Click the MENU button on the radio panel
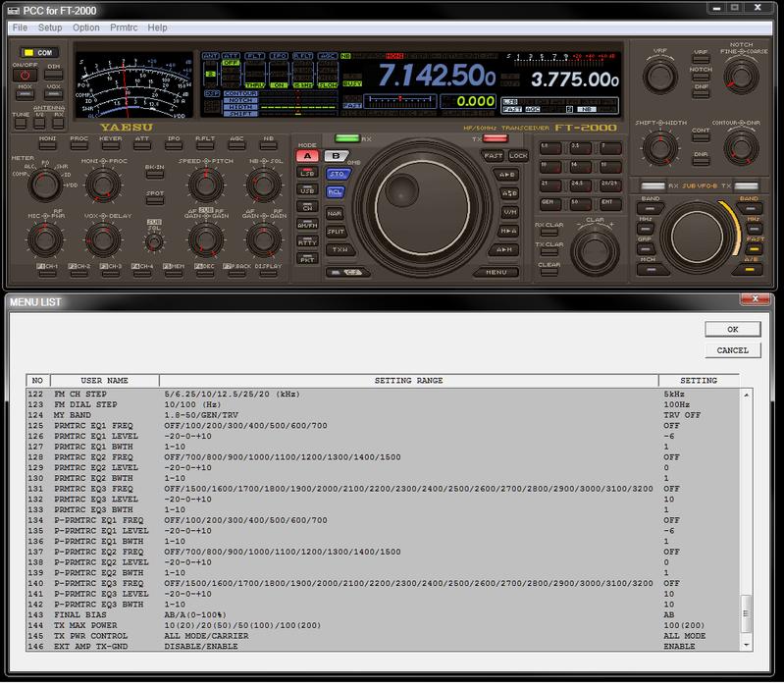 point(496,272)
